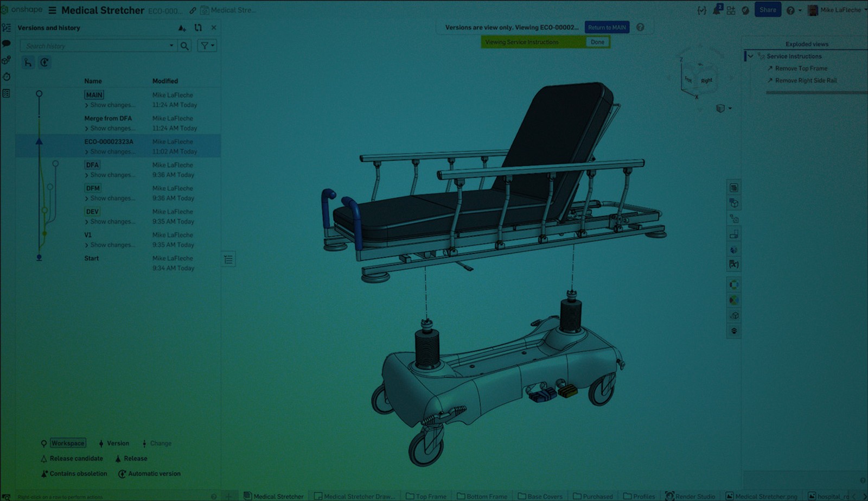Image resolution: width=868 pixels, height=501 pixels.
Task: Expand Show changes under DEV
Action: pos(110,222)
